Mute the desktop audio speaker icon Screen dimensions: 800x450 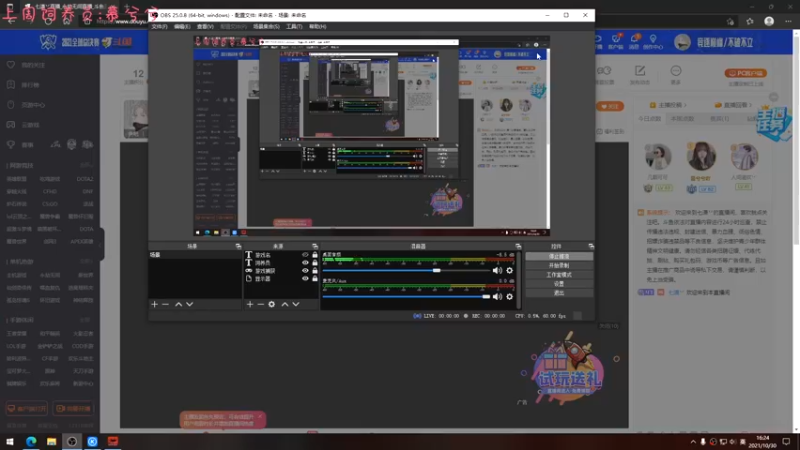497,270
